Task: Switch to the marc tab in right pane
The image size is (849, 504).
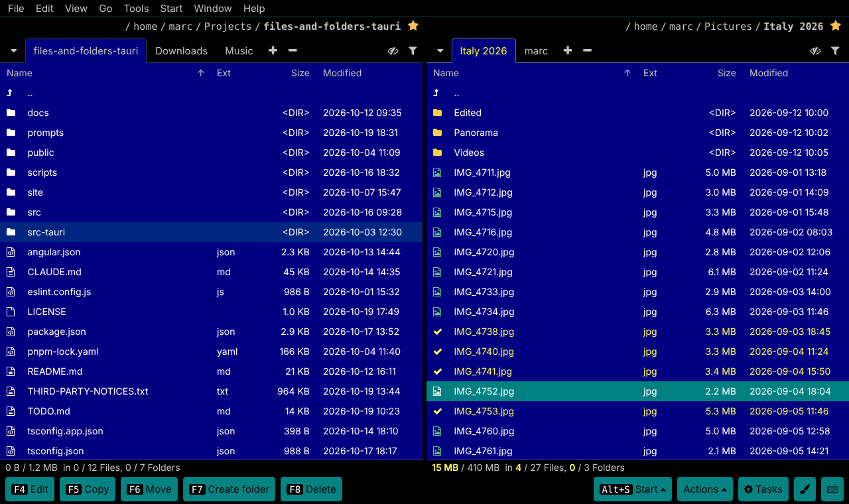Action: (536, 51)
